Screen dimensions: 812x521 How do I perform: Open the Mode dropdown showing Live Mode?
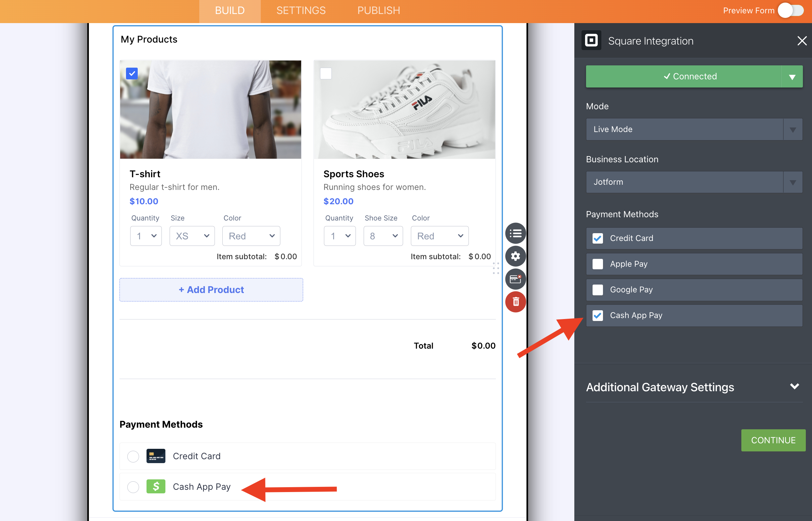point(694,129)
